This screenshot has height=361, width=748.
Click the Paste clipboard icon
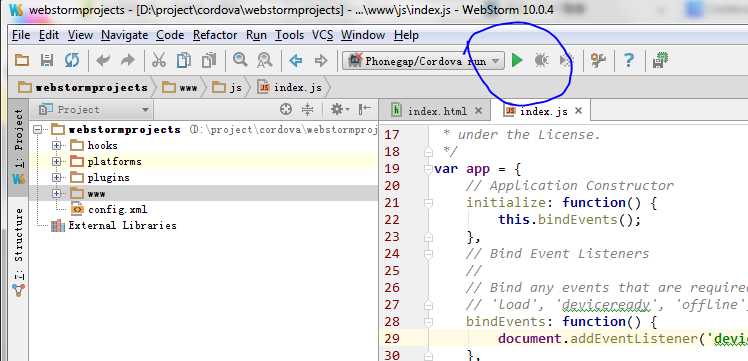[209, 60]
